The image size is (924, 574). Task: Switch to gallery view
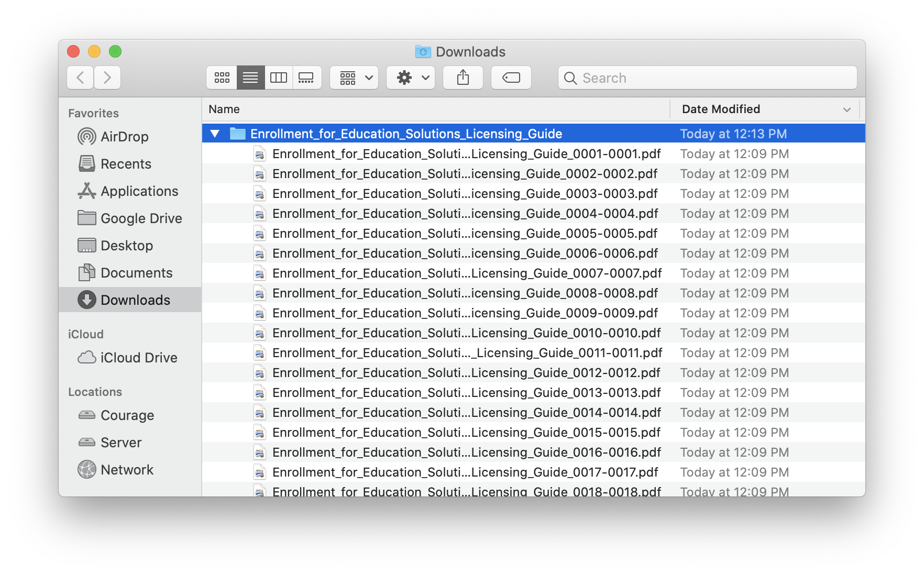pyautogui.click(x=306, y=78)
